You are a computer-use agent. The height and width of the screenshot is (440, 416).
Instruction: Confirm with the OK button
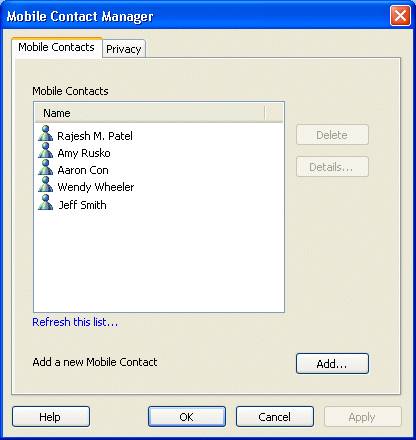coord(187,417)
